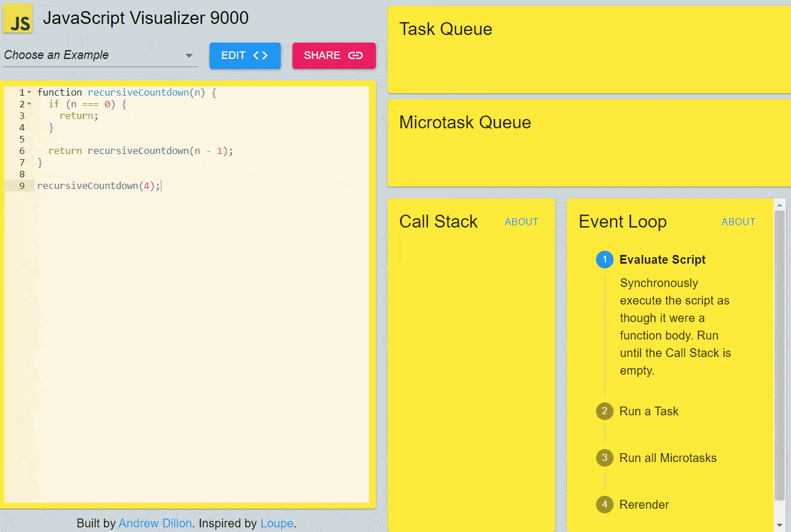Click the Rerender step circle

[x=605, y=505]
